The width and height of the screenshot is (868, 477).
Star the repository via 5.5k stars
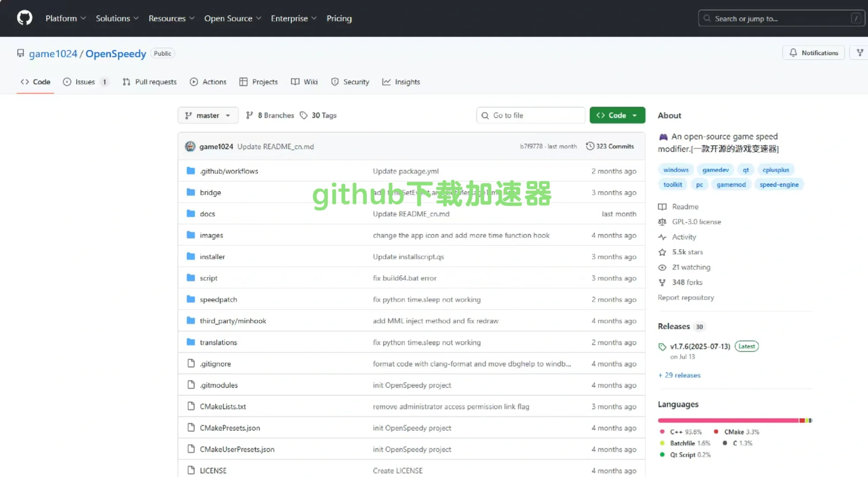(x=687, y=252)
